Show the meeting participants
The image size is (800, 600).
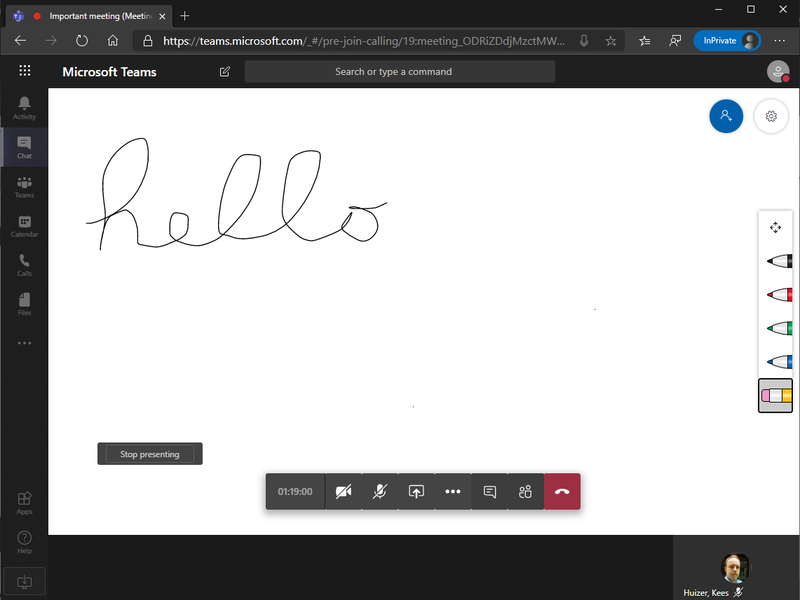(526, 491)
